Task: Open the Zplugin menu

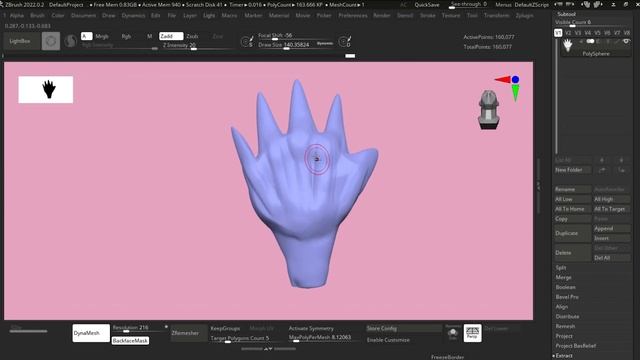Action: click(524, 16)
